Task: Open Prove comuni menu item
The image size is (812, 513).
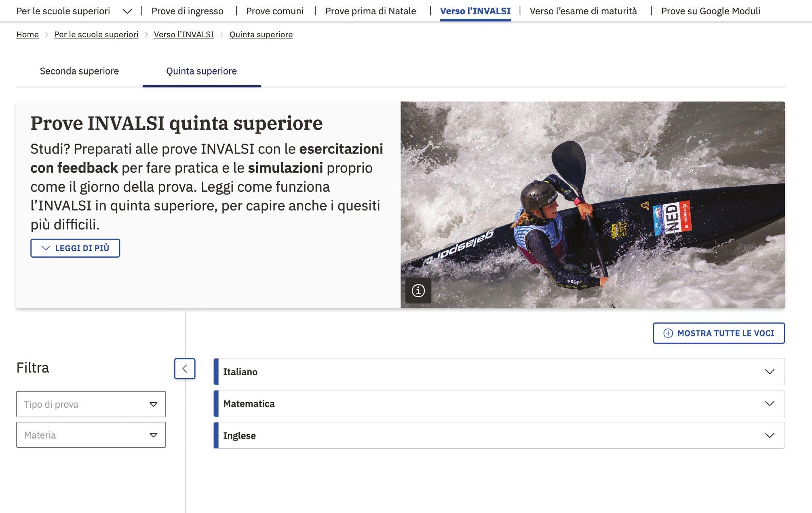Action: point(274,11)
